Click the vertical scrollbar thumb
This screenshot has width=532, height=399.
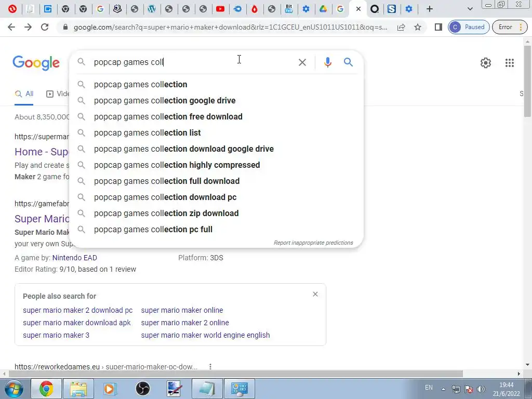coord(527,81)
